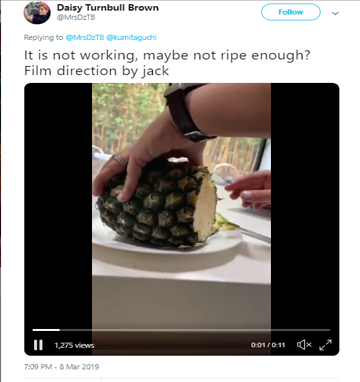This screenshot has width=360, height=382.
Task: Click the played portion of the progress bar
Action: [46, 330]
